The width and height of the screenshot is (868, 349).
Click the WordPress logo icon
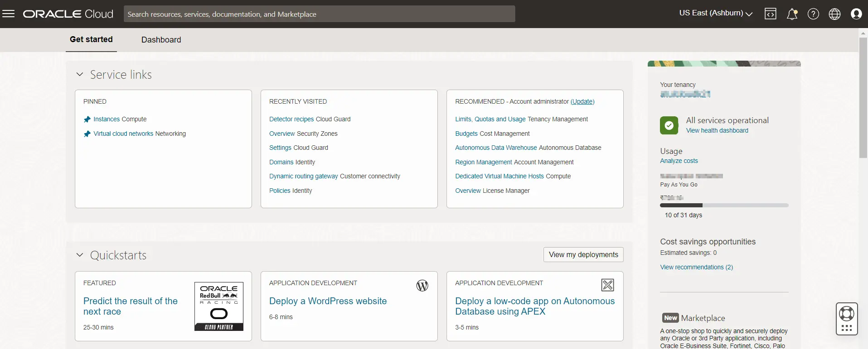click(422, 286)
